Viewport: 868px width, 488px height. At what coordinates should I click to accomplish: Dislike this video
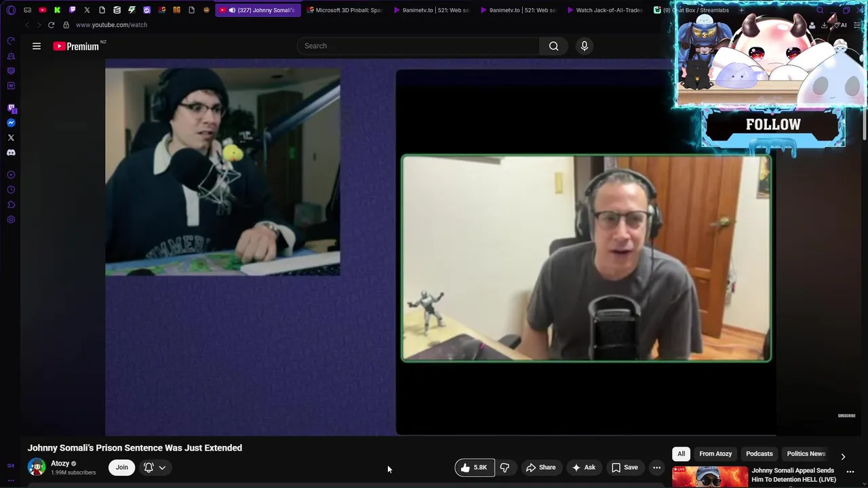pos(505,468)
